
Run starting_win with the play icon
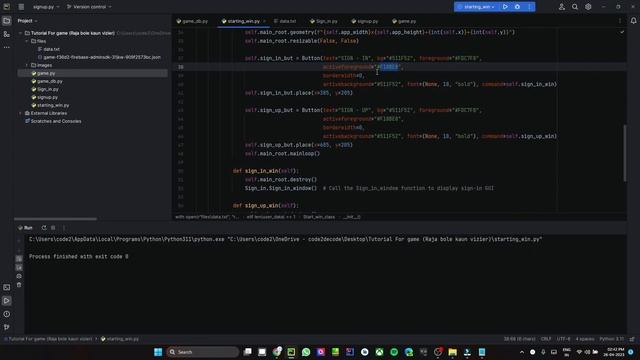point(505,7)
